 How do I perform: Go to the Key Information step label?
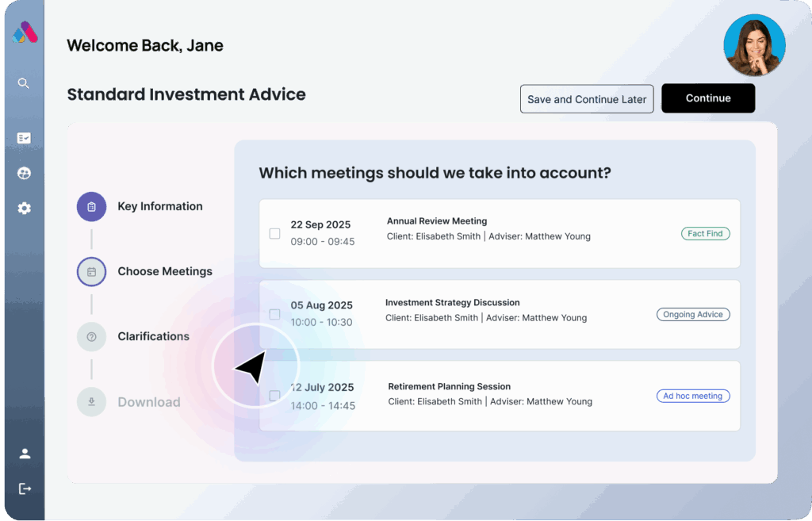pos(160,207)
